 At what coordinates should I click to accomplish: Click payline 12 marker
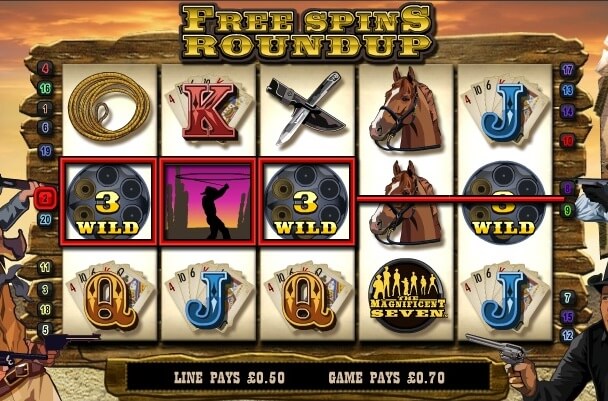(x=567, y=335)
